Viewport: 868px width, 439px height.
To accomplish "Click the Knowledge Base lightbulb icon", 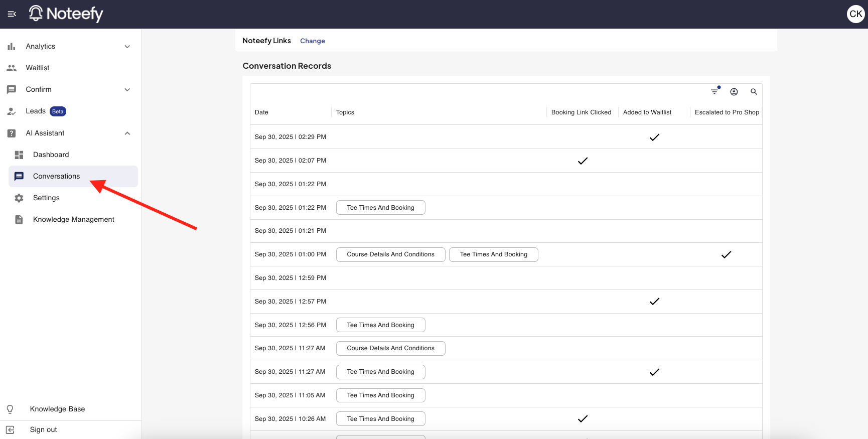I will click(10, 409).
